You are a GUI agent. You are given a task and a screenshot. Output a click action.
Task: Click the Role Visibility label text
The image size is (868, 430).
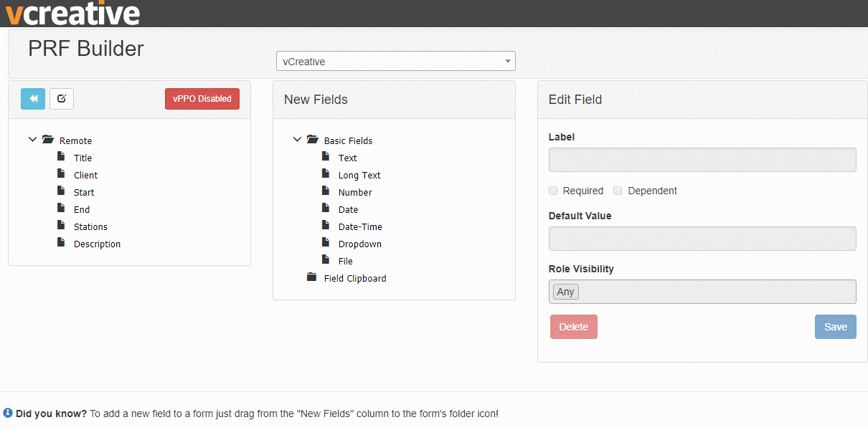point(581,269)
